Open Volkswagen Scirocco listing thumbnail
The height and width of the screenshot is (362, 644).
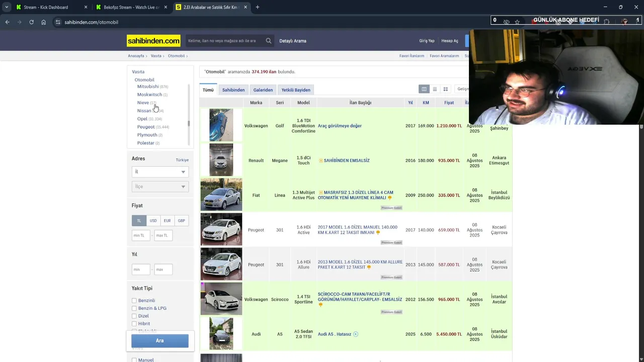[x=221, y=299]
